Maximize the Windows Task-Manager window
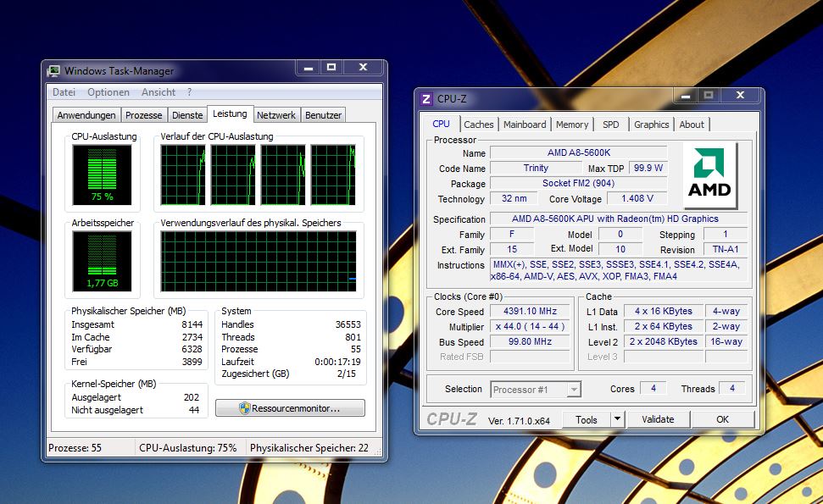This screenshot has height=504, width=823. [x=331, y=67]
